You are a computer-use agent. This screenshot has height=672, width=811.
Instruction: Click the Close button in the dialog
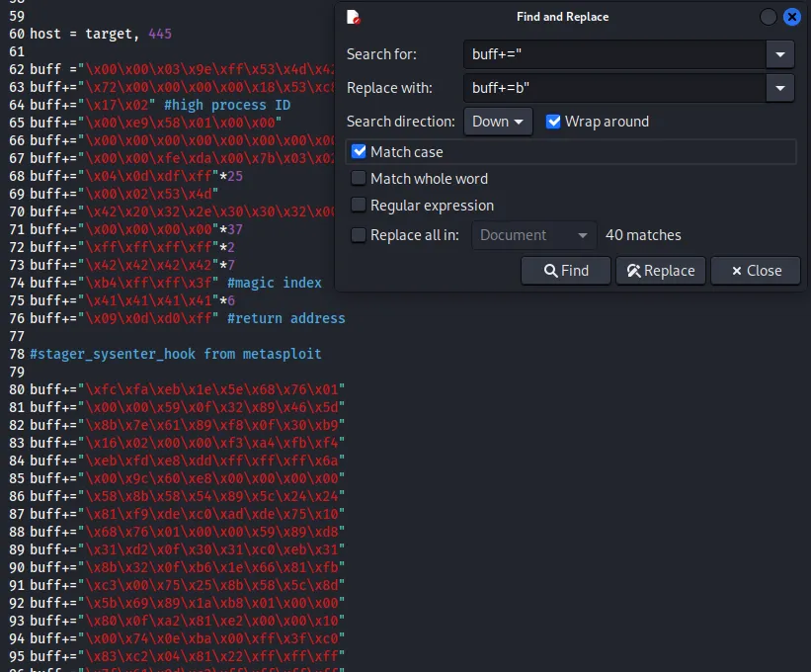click(x=756, y=271)
